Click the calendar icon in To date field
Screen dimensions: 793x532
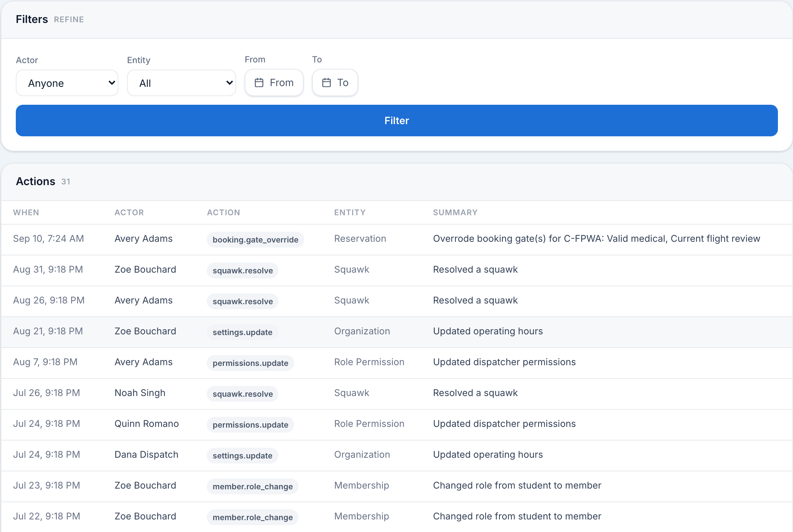click(x=327, y=83)
